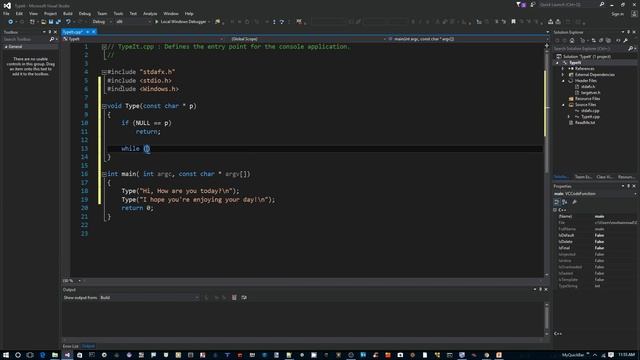640x360 pixels.
Task: Select TypeIt.cpp in Solution Explorer
Action: click(590, 117)
